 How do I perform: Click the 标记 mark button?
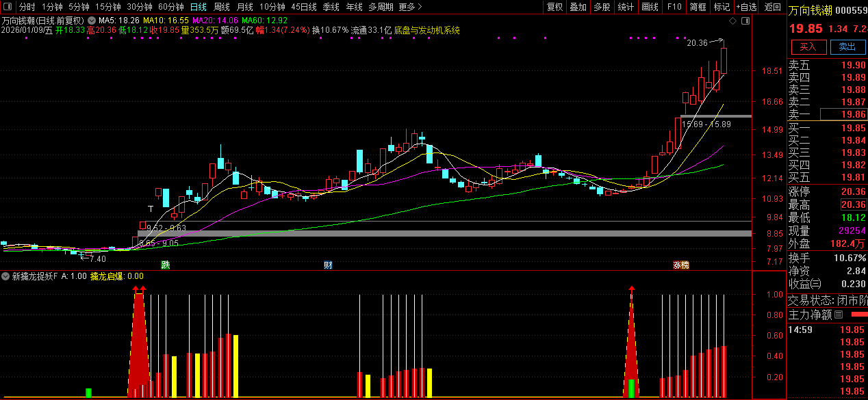(722, 7)
